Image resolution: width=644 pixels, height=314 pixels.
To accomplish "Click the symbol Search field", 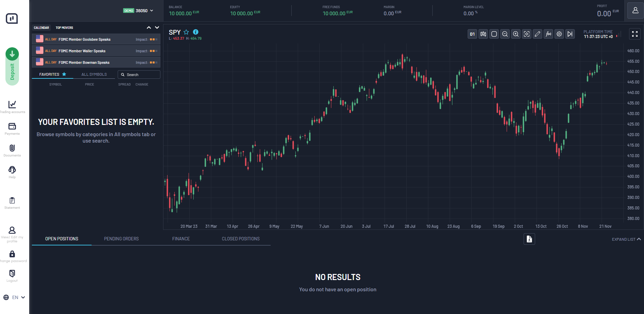I will click(x=139, y=75).
